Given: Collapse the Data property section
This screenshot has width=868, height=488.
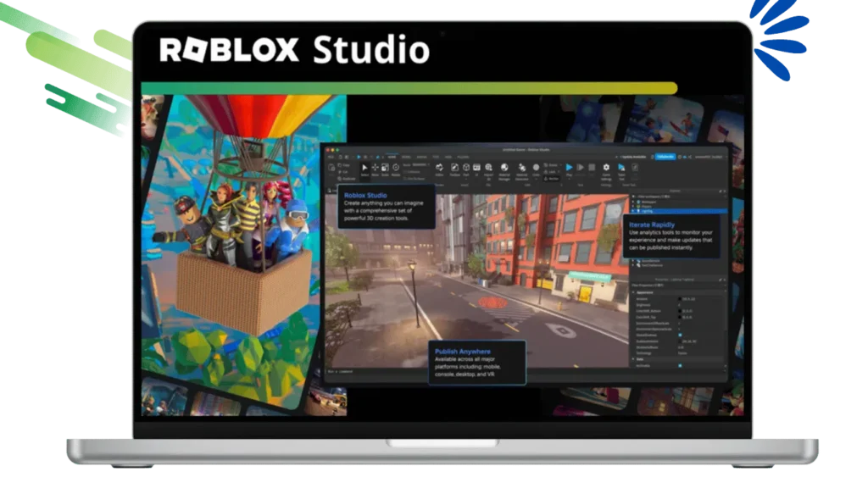Looking at the screenshot, I should (634, 359).
